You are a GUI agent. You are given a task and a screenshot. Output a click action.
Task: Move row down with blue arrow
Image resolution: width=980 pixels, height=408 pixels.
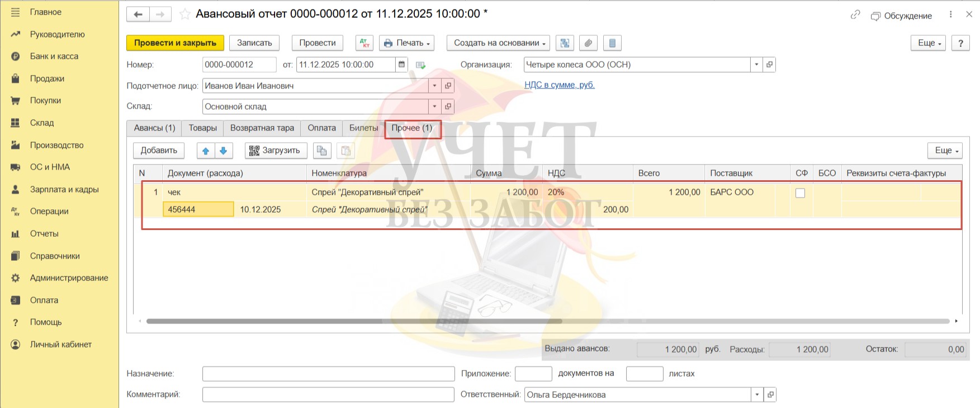pyautogui.click(x=223, y=151)
